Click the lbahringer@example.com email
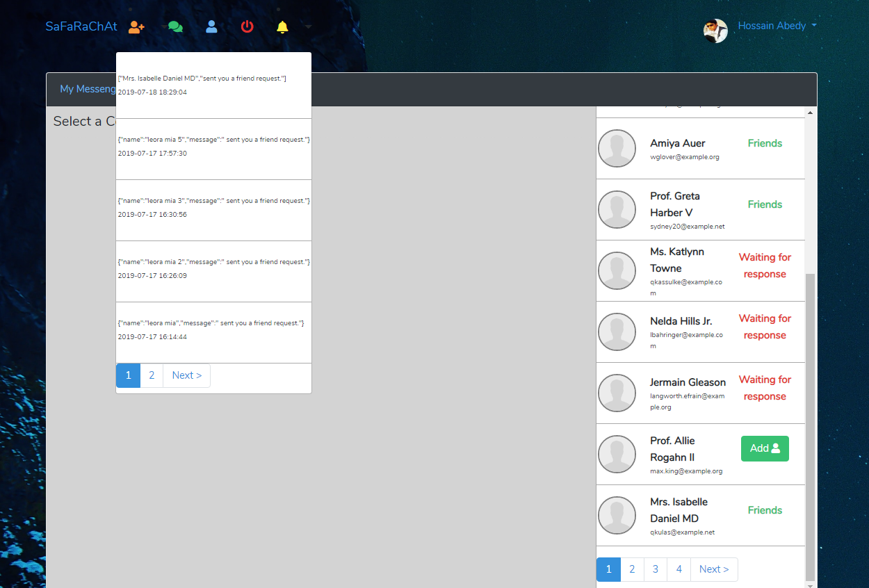The height and width of the screenshot is (588, 869). [x=686, y=341]
